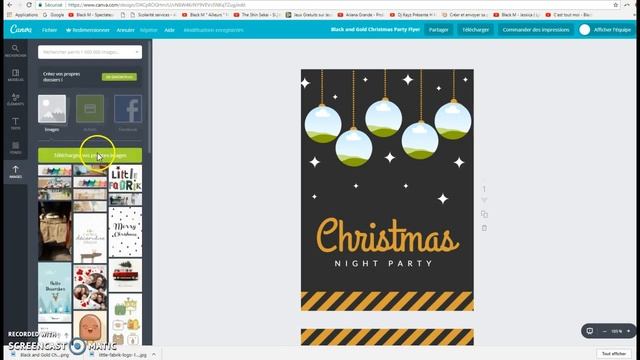Viewport: 640px width, 360px height.
Task: Select the dark photo thumbnail in uploads
Action: (x=55, y=231)
